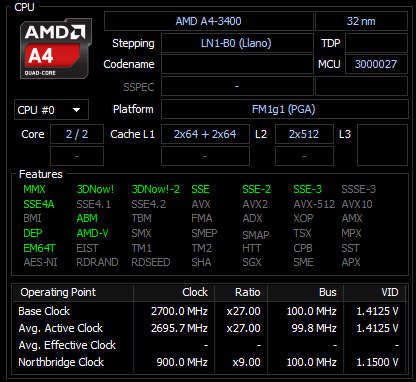The image size is (416, 382).
Task: Click the empty L3 cache field
Action: pyautogui.click(x=382, y=145)
